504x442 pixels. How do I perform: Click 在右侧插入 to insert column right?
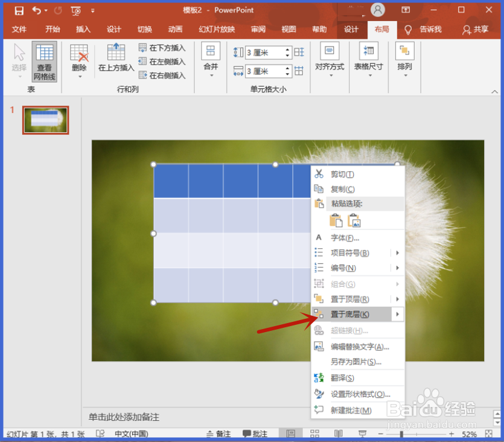point(162,75)
